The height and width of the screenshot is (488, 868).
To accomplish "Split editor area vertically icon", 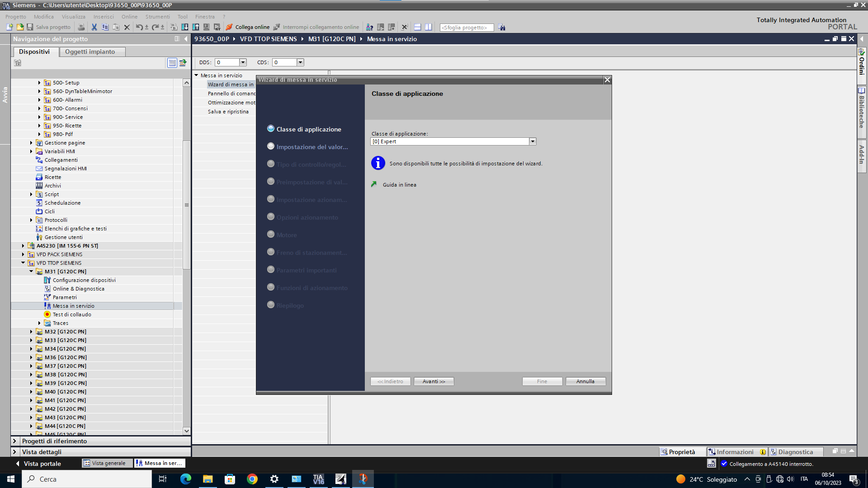I will tap(428, 27).
